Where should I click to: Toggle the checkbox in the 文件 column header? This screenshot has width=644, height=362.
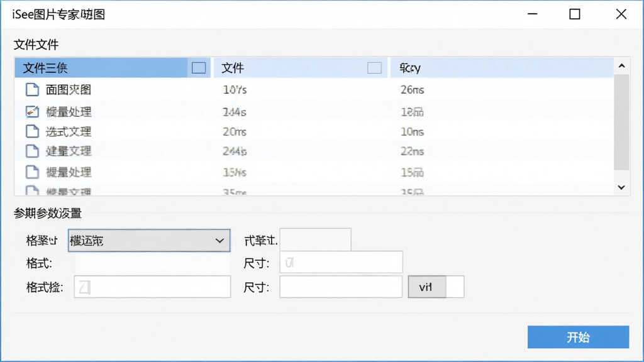[374, 68]
